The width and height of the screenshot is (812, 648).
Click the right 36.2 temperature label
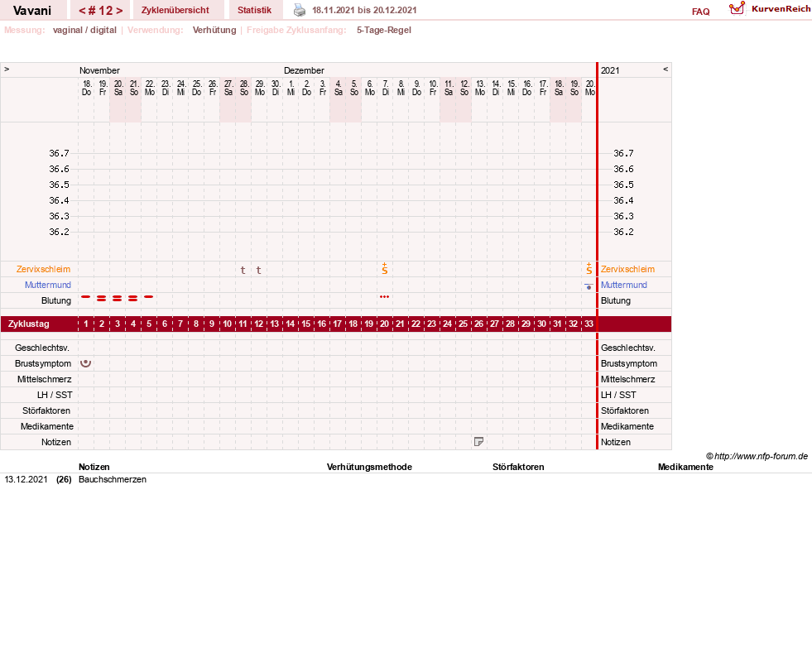(623, 232)
